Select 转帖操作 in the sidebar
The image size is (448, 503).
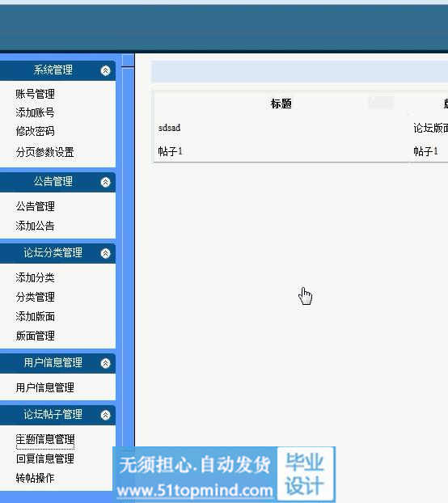[36, 478]
